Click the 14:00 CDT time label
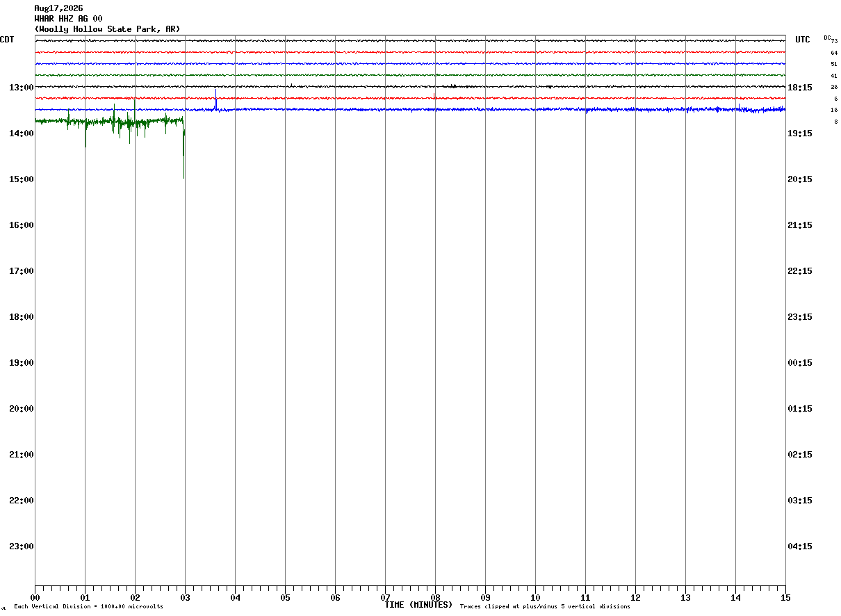The image size is (841, 616). click(x=21, y=133)
